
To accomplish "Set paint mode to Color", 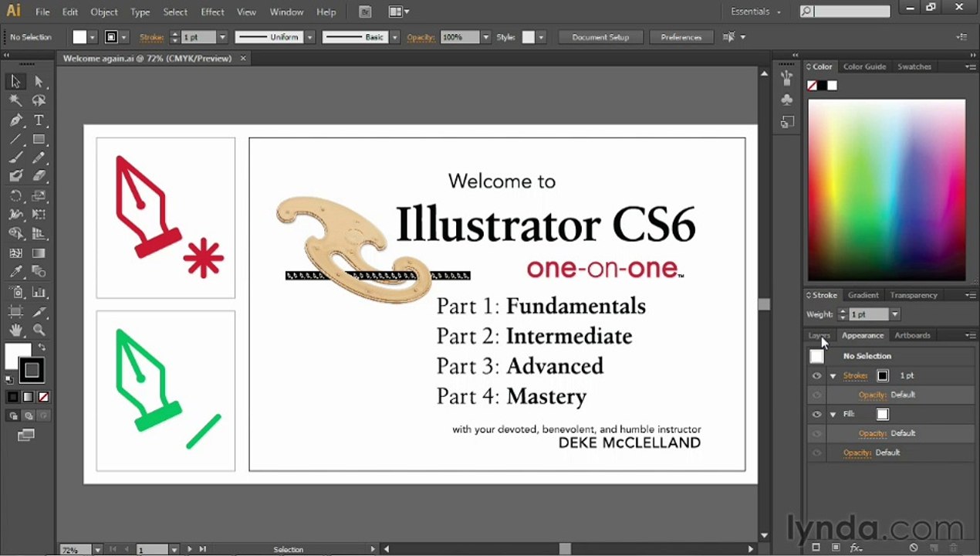I will [13, 397].
